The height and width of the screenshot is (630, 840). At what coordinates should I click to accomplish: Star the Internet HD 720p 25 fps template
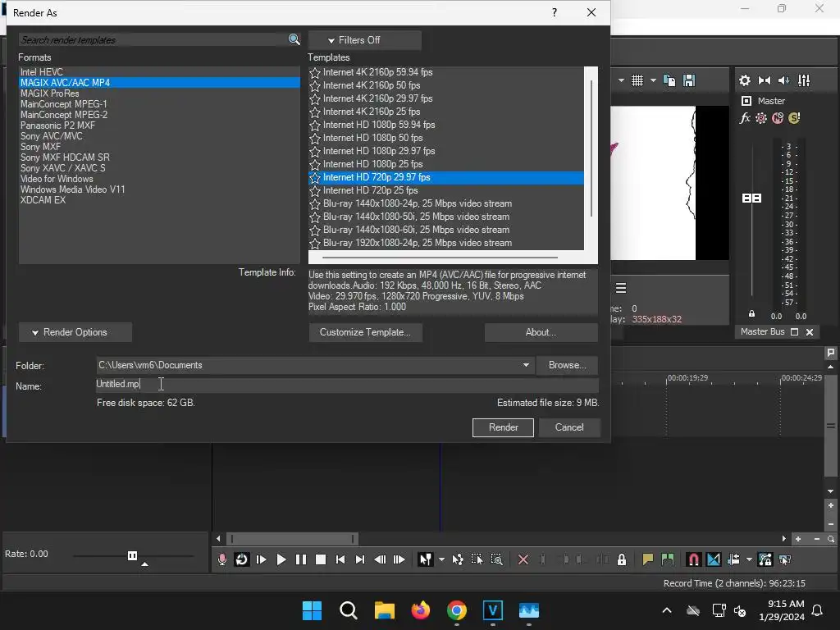pos(315,190)
